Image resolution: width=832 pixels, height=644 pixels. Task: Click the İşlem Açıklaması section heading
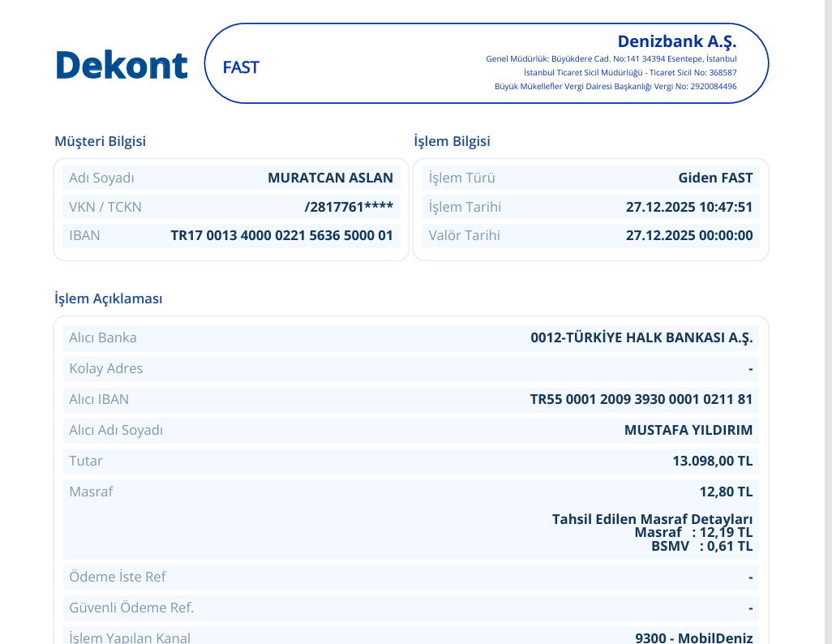click(109, 299)
